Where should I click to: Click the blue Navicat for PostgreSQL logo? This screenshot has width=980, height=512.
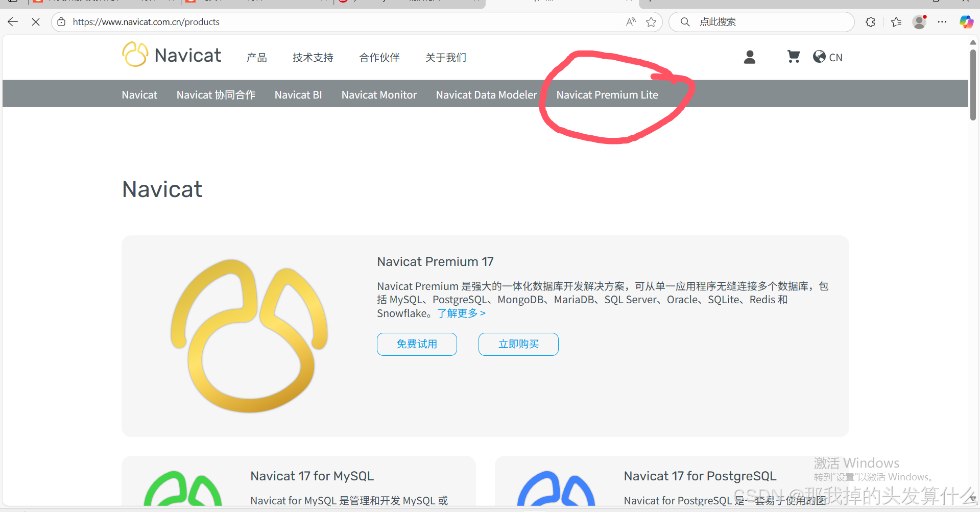click(x=556, y=489)
